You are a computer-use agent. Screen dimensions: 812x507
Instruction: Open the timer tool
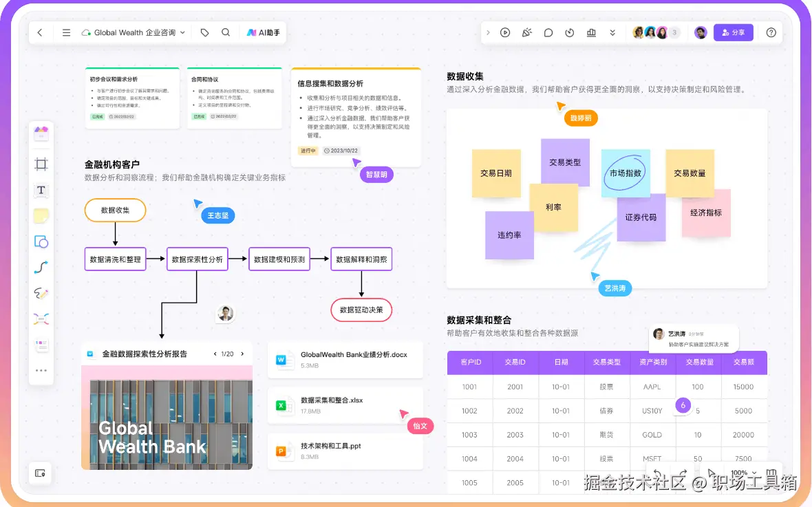[x=570, y=32]
